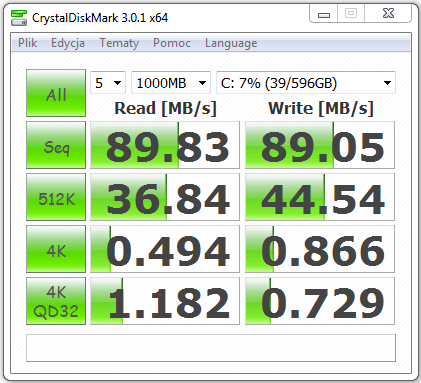The image size is (421, 383).
Task: Minimize the CrystalDiskMark window
Action: coord(324,14)
